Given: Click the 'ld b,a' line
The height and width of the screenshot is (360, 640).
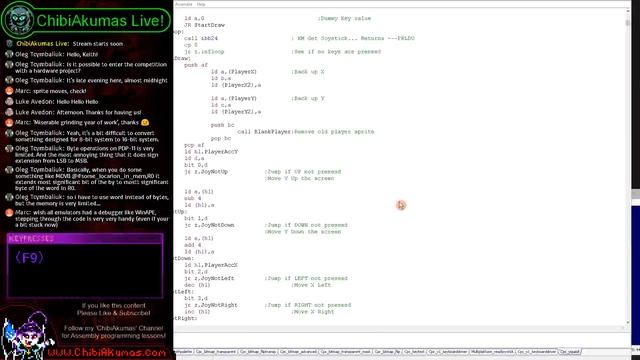Looking at the screenshot, I should [x=221, y=78].
